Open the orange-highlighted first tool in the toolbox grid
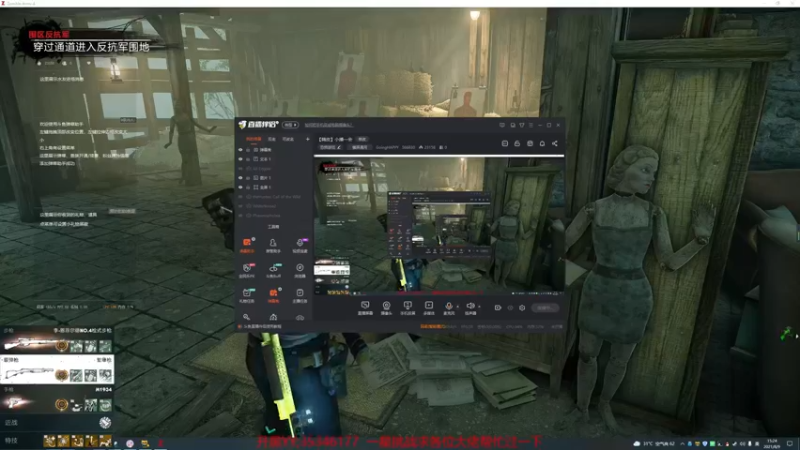Image resolution: width=800 pixels, height=450 pixels. pos(247,245)
